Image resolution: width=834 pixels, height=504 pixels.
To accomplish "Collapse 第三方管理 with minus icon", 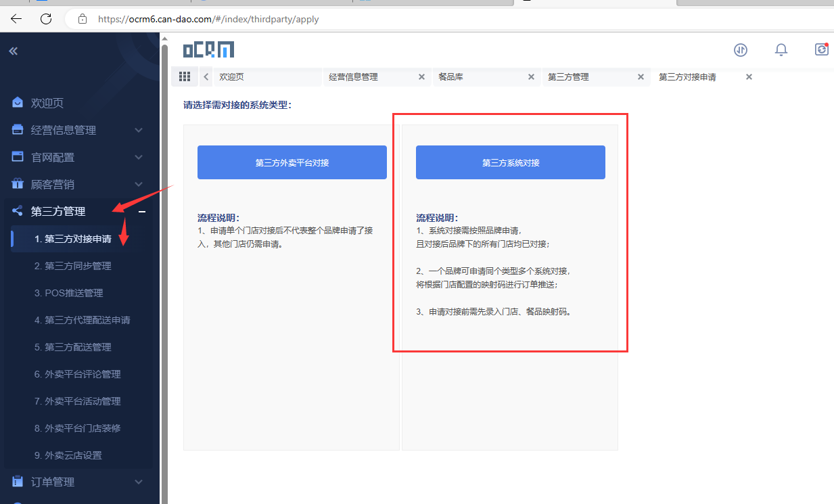I will 142,212.
